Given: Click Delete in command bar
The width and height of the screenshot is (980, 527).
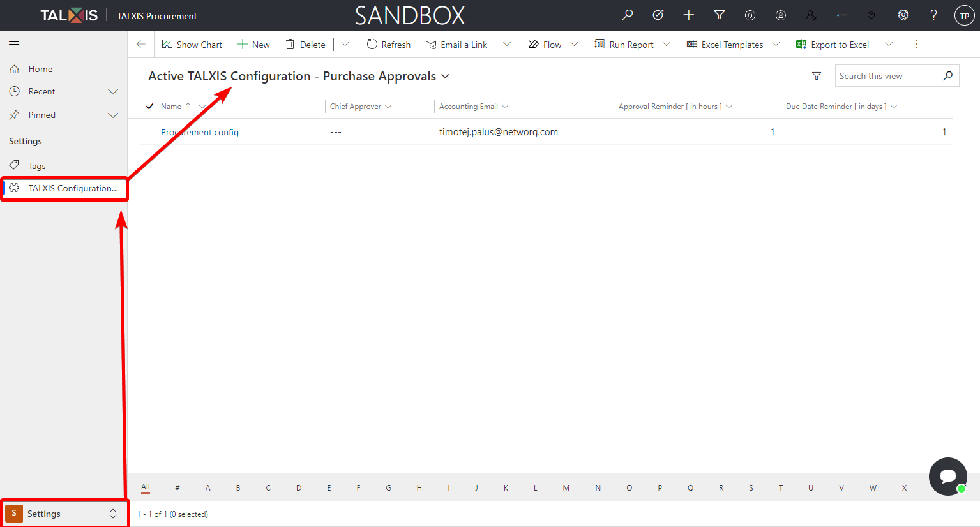Looking at the screenshot, I should click(305, 44).
